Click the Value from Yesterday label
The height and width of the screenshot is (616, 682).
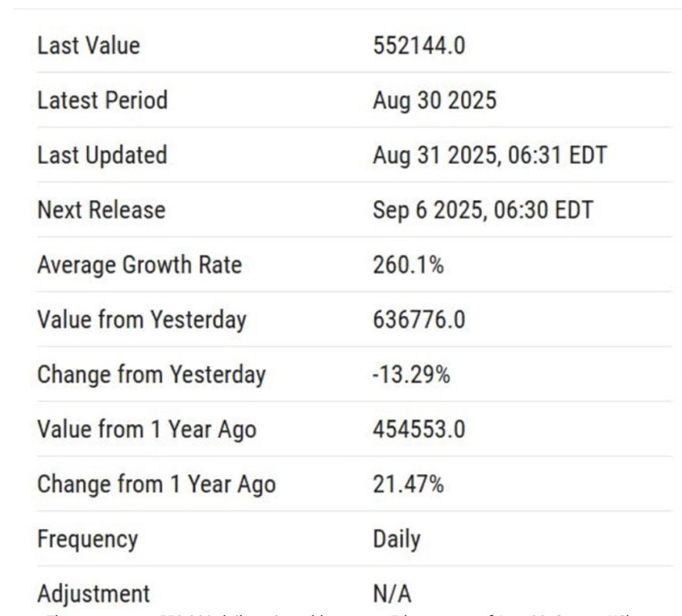tap(142, 320)
